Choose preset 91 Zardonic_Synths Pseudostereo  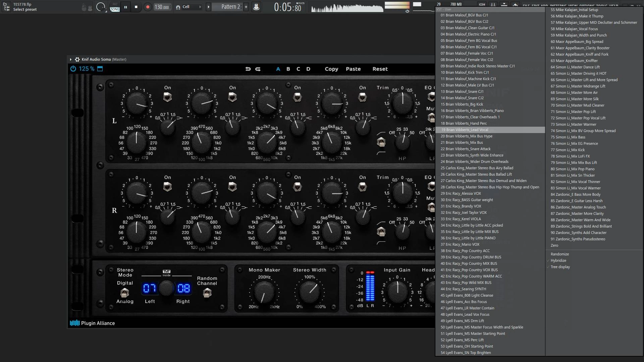(594, 239)
